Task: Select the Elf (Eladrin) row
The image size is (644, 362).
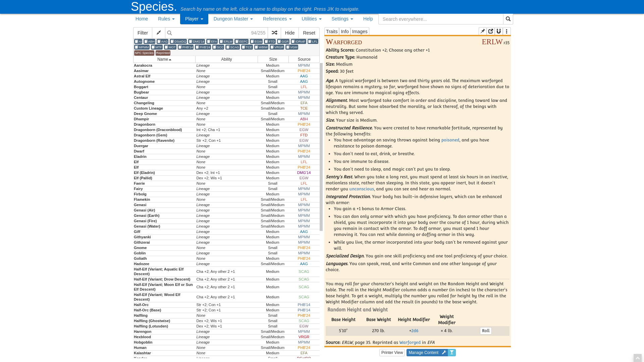Action: 226,173
